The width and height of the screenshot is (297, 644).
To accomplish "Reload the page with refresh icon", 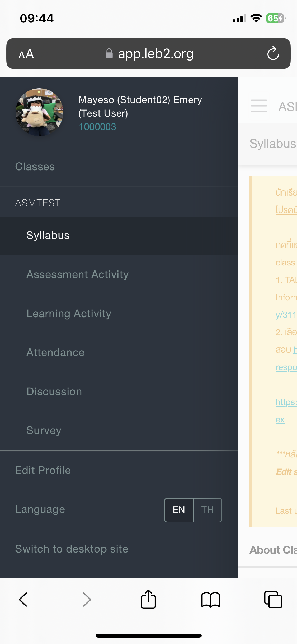I will 273,53.
